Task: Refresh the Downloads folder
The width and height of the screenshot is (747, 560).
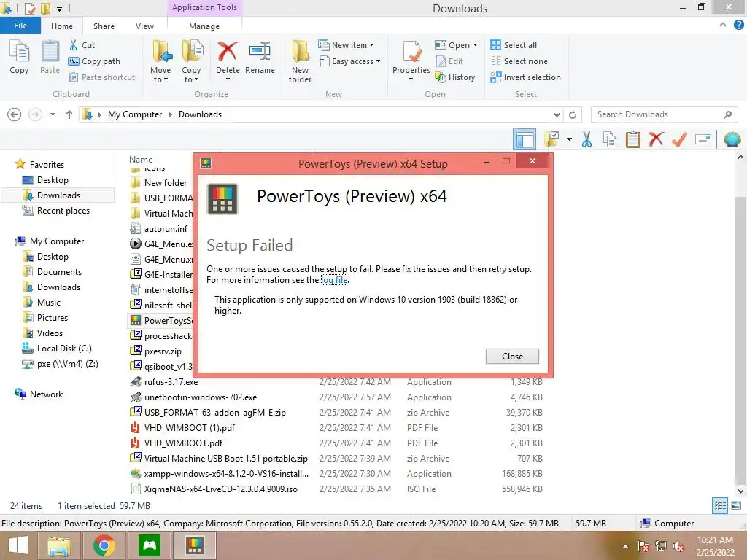Action: 573,114
